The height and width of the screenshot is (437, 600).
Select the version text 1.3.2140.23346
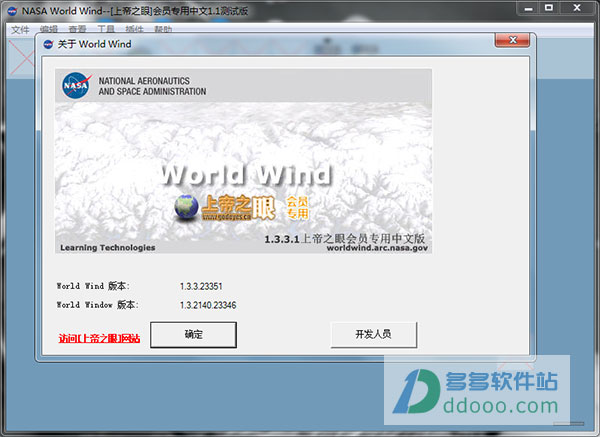(x=208, y=305)
